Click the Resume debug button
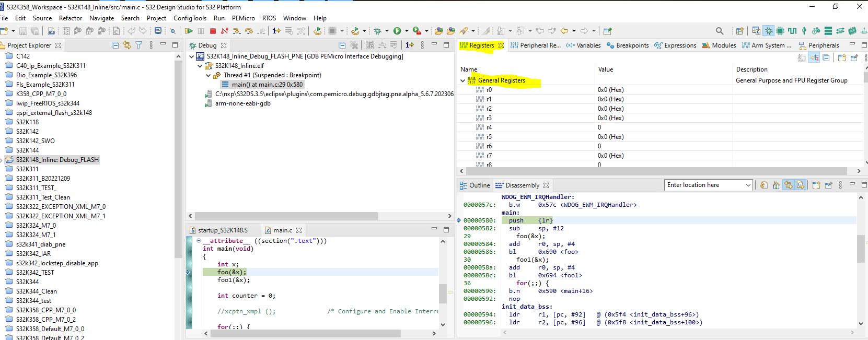Screen dimensions: 868x340 [x=189, y=31]
